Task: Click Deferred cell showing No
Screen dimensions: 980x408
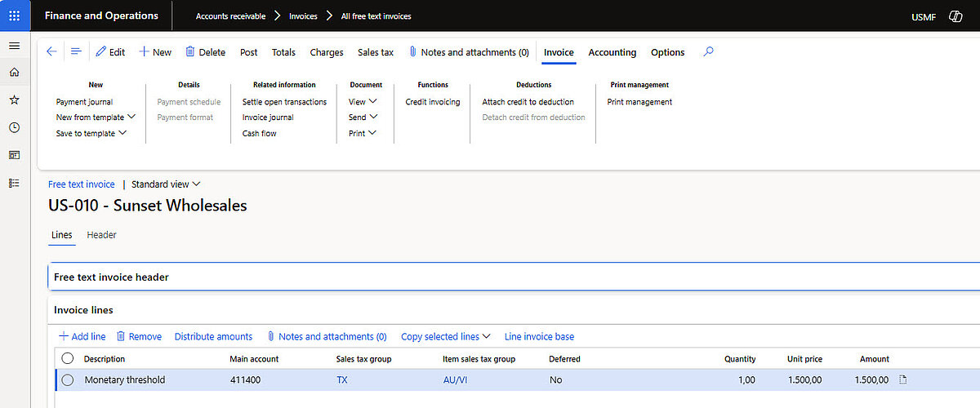Action: click(x=555, y=379)
